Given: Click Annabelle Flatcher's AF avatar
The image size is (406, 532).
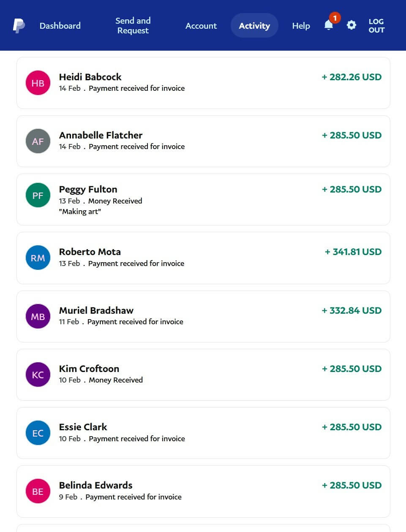Looking at the screenshot, I should point(38,141).
